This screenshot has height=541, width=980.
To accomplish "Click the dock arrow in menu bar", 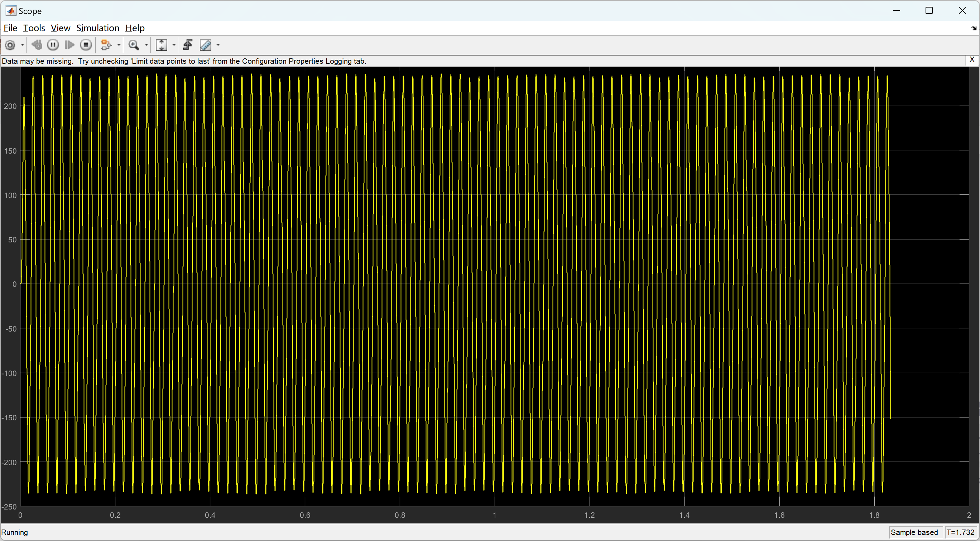I will [x=974, y=29].
